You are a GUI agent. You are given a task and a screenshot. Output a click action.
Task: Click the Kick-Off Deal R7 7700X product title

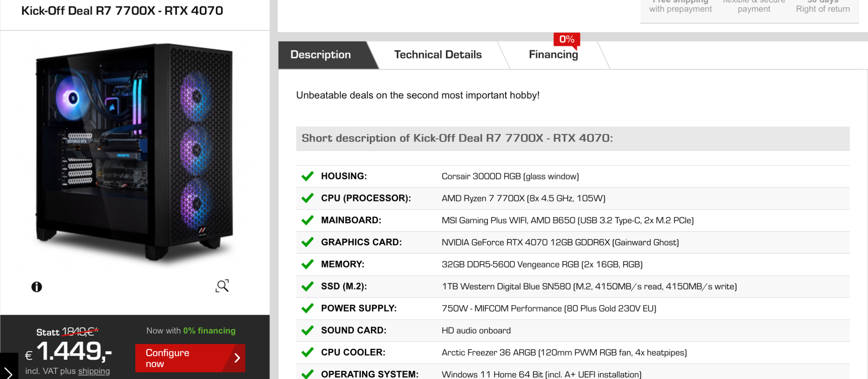click(122, 11)
